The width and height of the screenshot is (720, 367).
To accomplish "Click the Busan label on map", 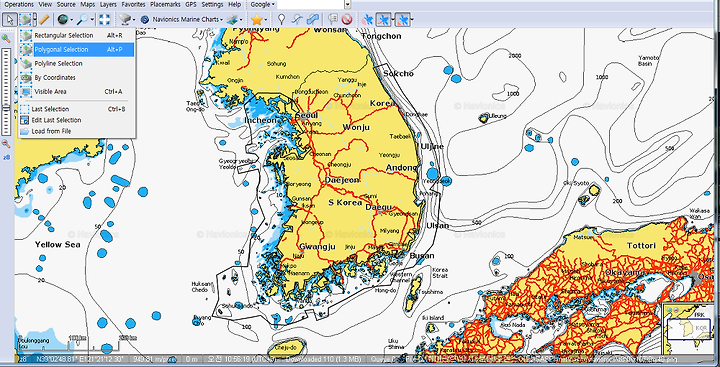I will [422, 255].
